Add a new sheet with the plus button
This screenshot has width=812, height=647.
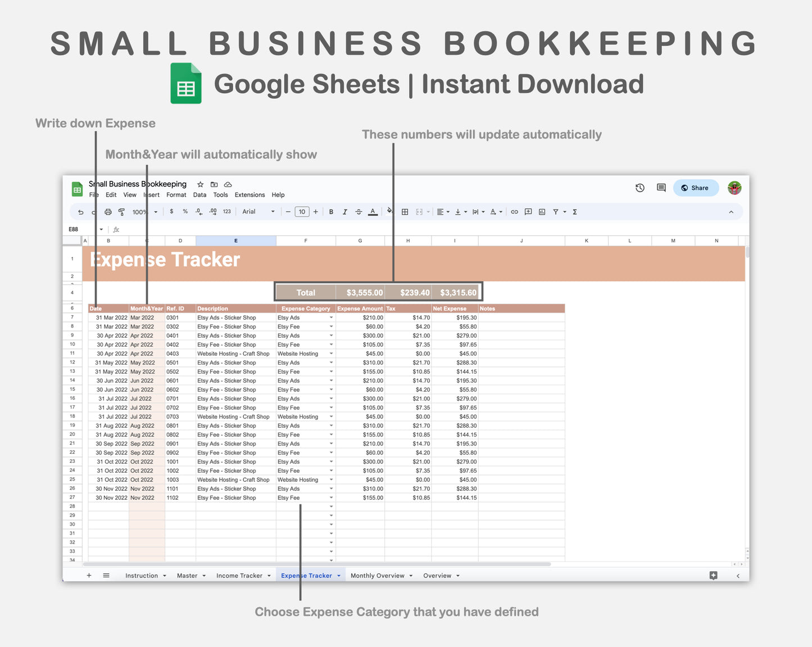[89, 575]
